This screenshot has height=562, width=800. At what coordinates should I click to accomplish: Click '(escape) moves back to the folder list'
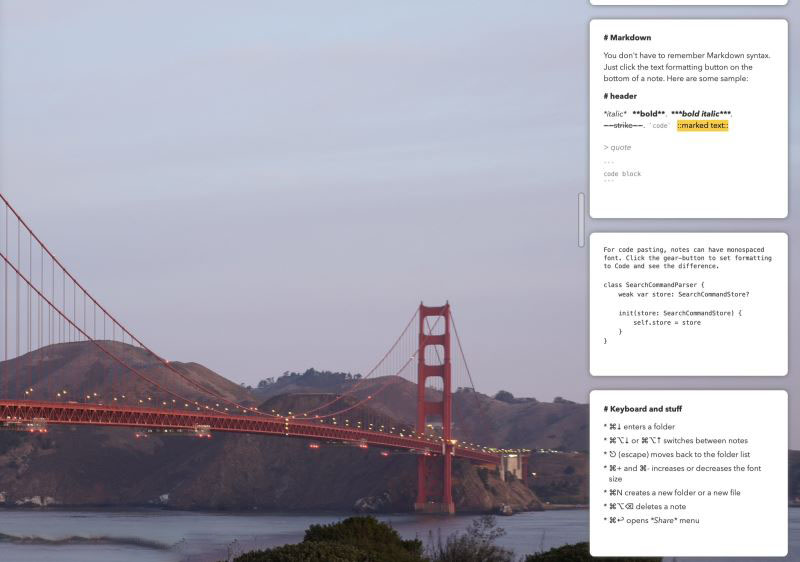pos(679,454)
